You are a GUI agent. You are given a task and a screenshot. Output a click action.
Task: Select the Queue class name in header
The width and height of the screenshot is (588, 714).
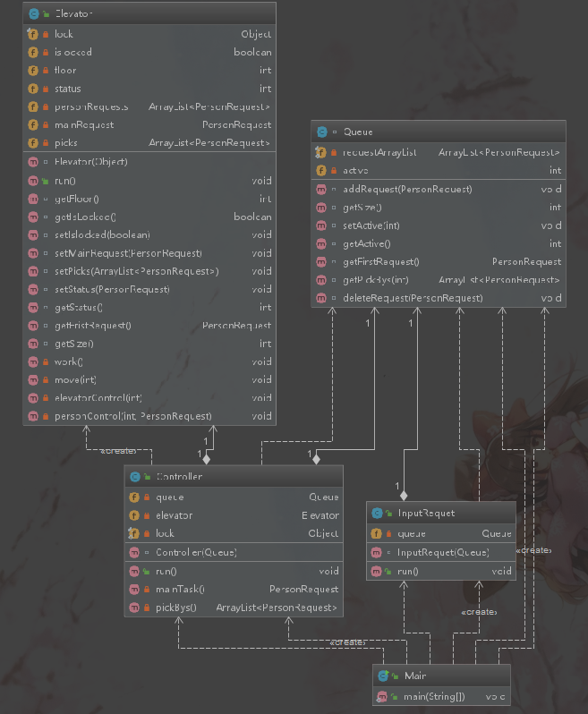pos(358,132)
